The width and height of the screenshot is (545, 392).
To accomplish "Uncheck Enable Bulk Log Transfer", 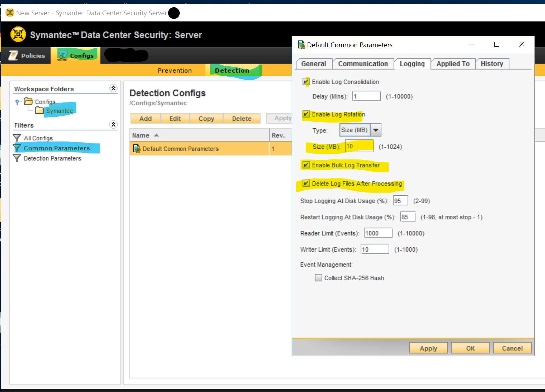I will pos(306,165).
